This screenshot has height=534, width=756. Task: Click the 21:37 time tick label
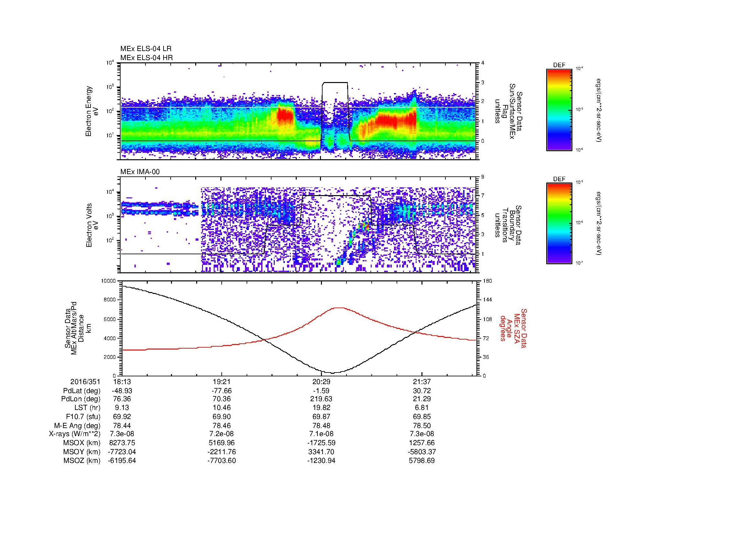click(x=422, y=382)
